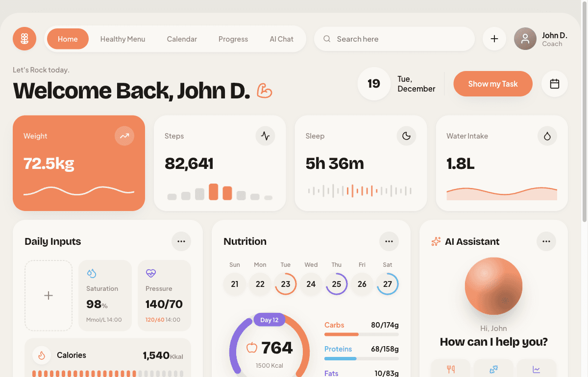The width and height of the screenshot is (588, 377).
Task: Click the dumbbell suggestion icon
Action: pyautogui.click(x=493, y=369)
